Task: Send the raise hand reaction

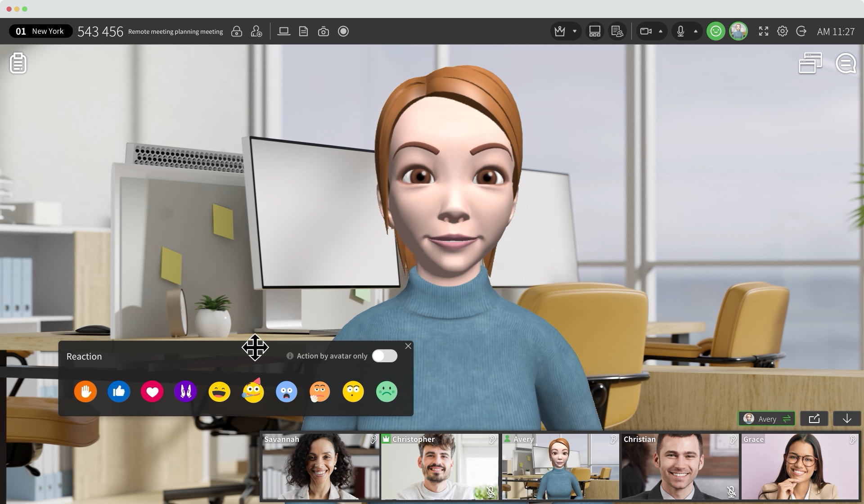Action: [85, 391]
